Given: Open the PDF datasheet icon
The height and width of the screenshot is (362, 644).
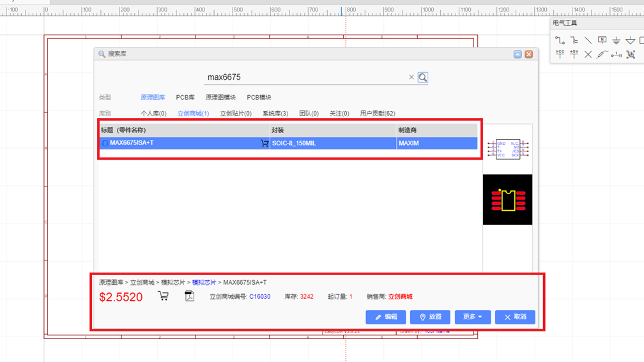Looking at the screenshot, I should coord(189,296).
